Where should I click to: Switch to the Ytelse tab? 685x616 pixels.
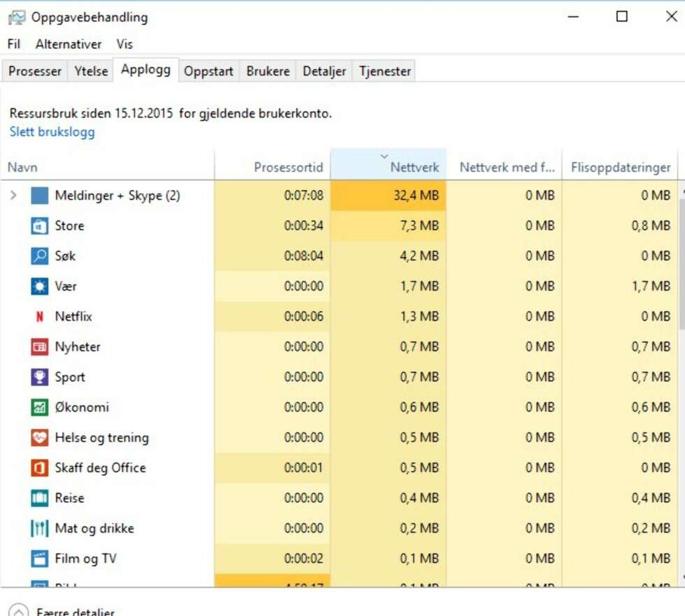tap(91, 71)
